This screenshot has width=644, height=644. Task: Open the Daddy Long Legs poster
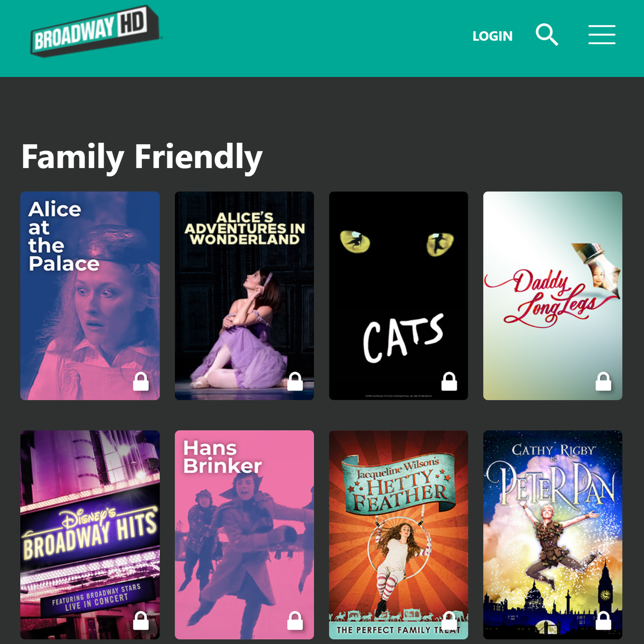[553, 296]
